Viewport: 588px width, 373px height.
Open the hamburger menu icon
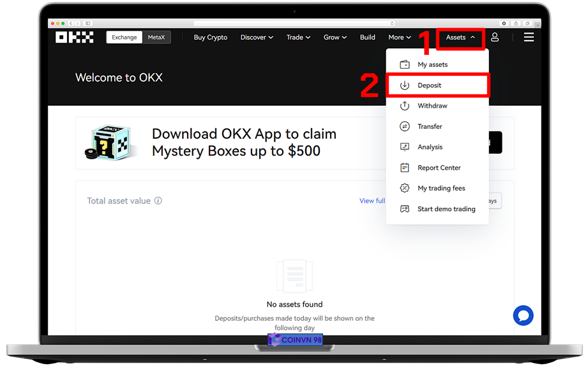tap(529, 38)
